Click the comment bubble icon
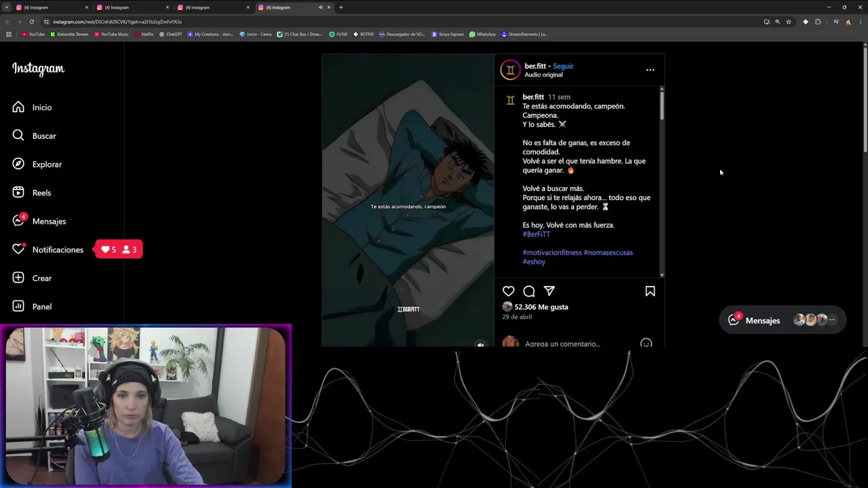Image resolution: width=868 pixels, height=488 pixels. click(x=529, y=291)
